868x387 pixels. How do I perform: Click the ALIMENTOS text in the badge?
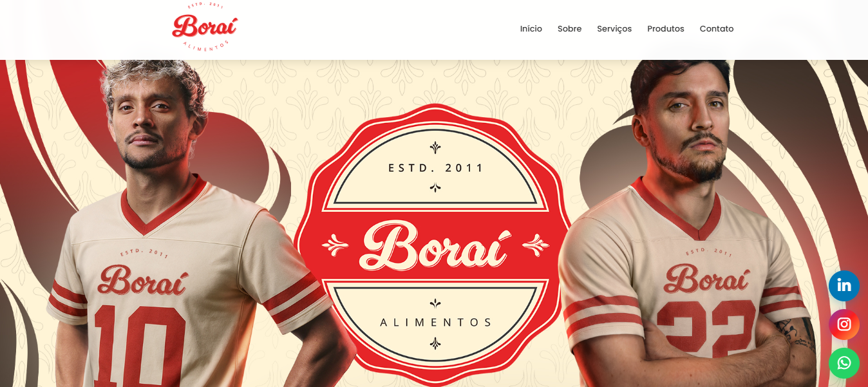[436, 322]
